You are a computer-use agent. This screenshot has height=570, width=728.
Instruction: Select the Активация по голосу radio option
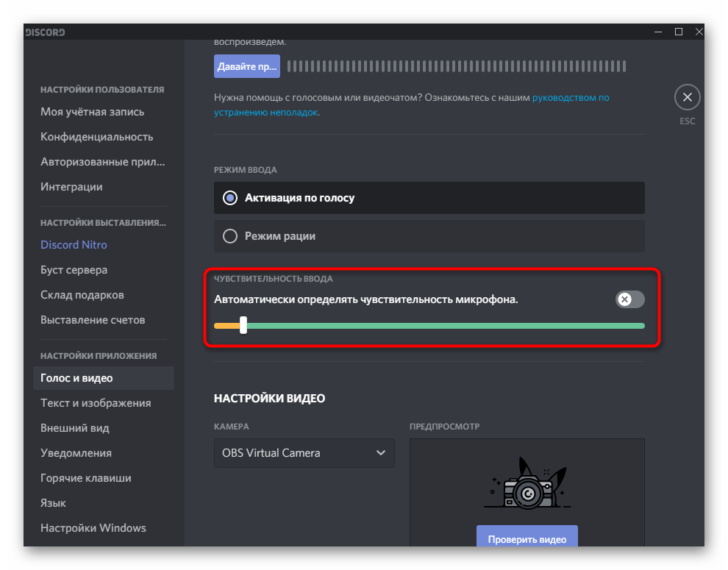230,198
